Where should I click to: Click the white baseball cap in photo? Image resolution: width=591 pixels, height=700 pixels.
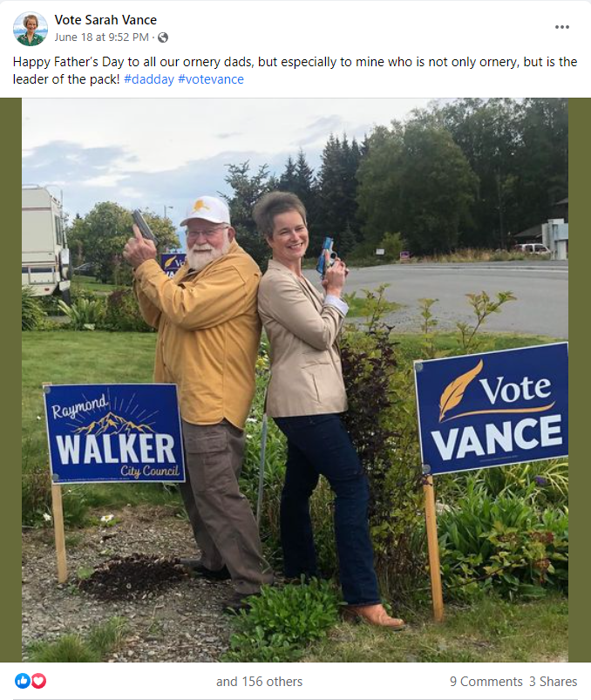coord(206,210)
